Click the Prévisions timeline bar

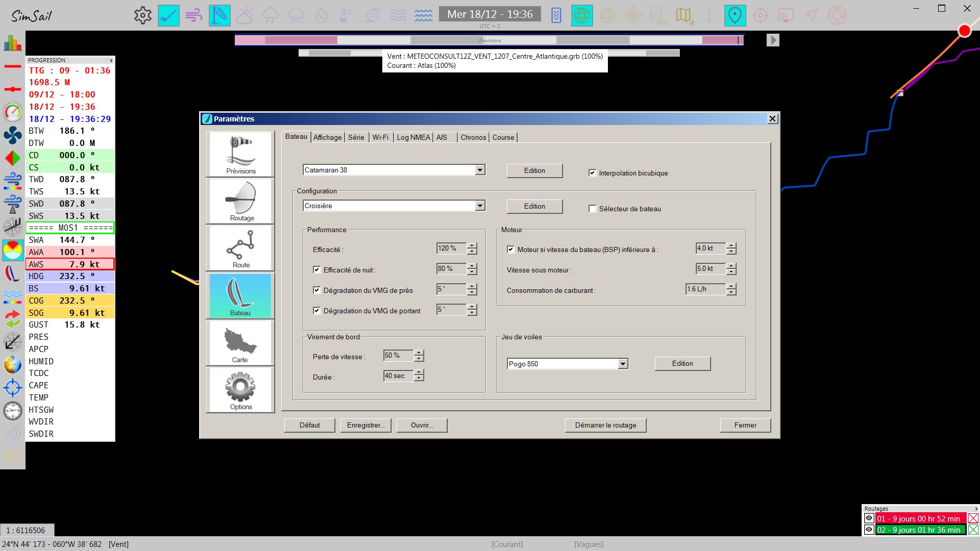(x=489, y=40)
